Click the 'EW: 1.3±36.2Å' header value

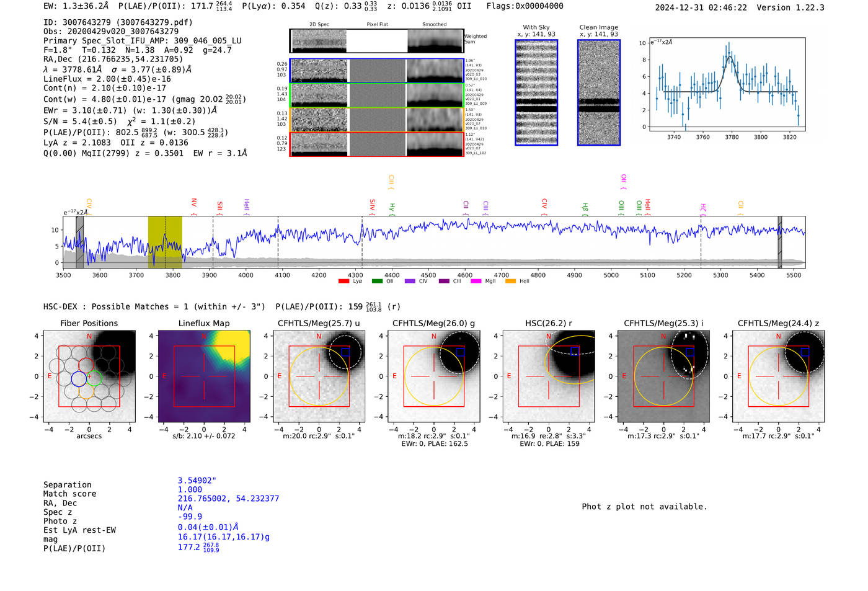pos(76,6)
